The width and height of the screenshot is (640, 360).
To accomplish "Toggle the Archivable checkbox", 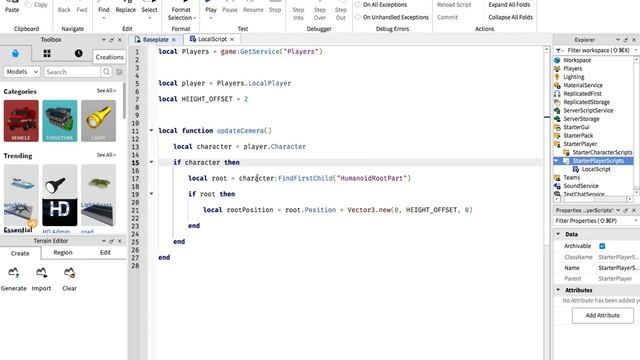I will pos(602,246).
